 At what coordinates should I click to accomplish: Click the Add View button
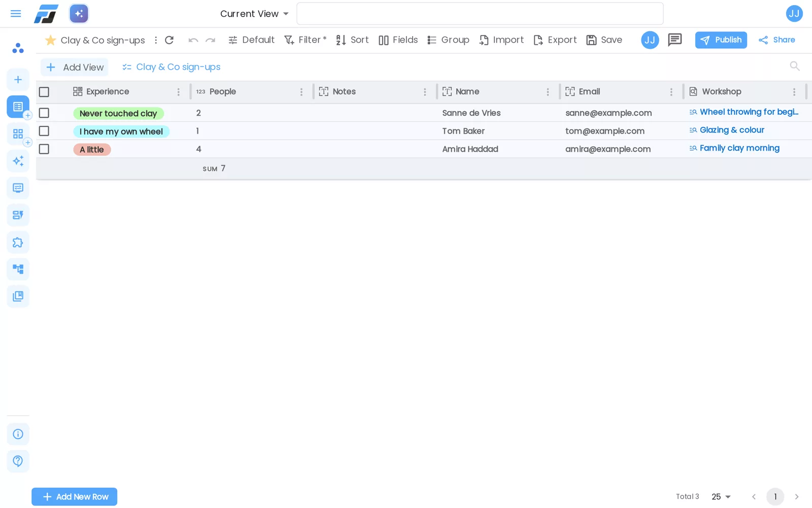75,67
